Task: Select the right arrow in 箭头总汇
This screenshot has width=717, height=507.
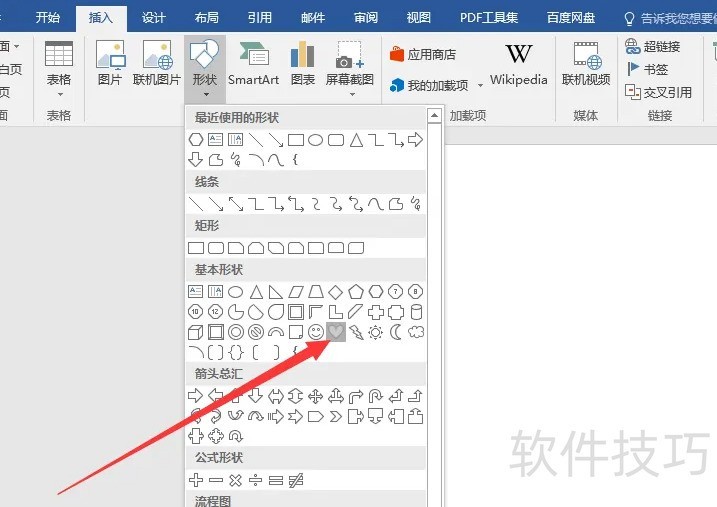Action: coord(195,395)
